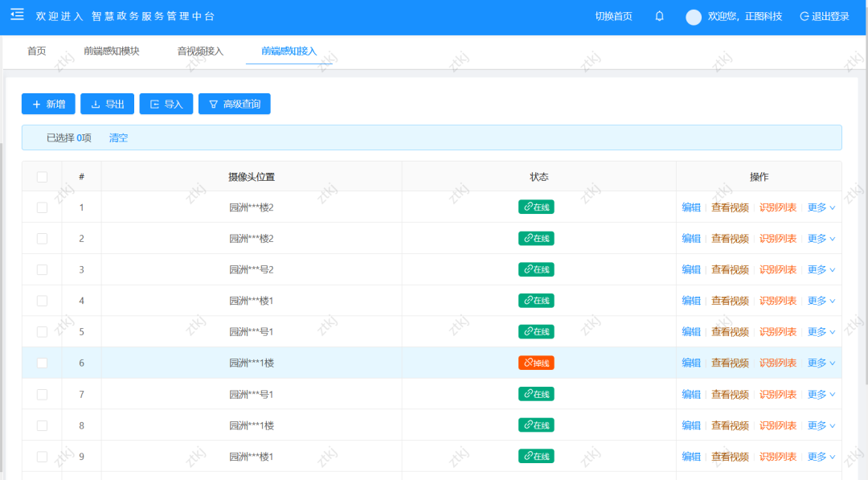Click the 清空 link to clear the selection
868x480 pixels.
click(118, 137)
